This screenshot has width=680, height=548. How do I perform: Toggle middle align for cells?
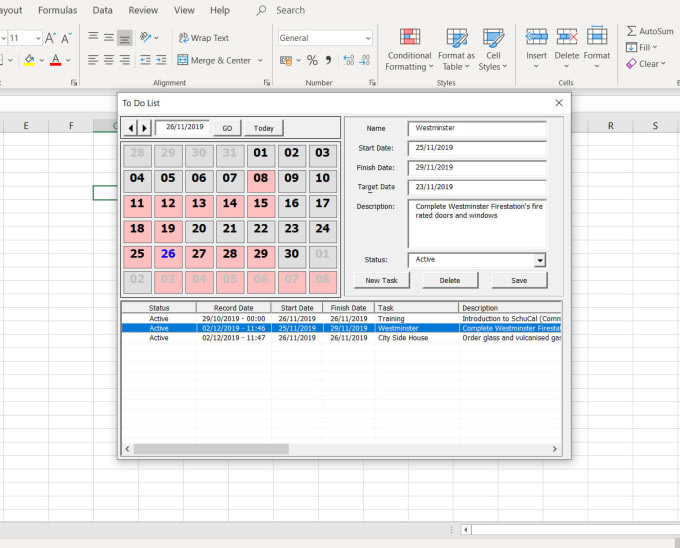pyautogui.click(x=108, y=38)
